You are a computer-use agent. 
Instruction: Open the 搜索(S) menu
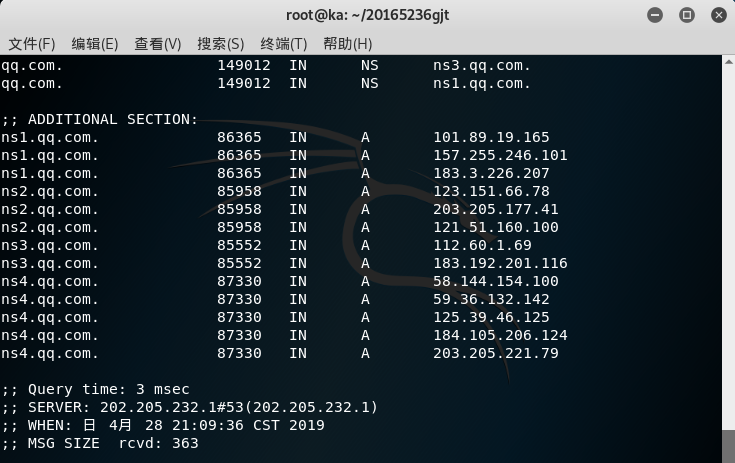[x=221, y=44]
